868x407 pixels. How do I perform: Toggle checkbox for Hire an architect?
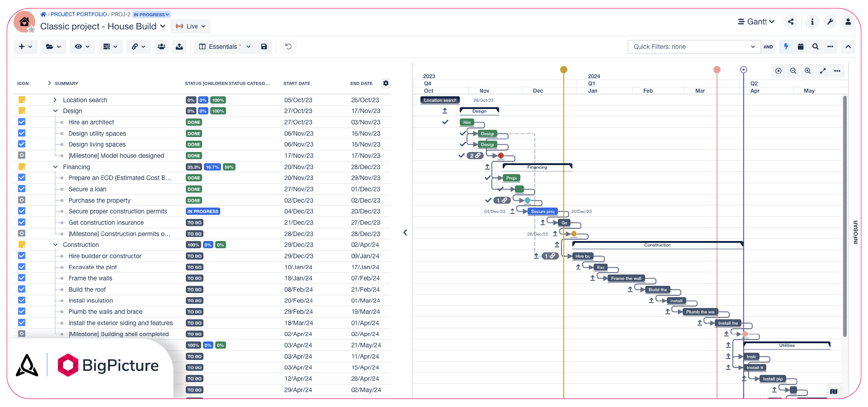22,122
